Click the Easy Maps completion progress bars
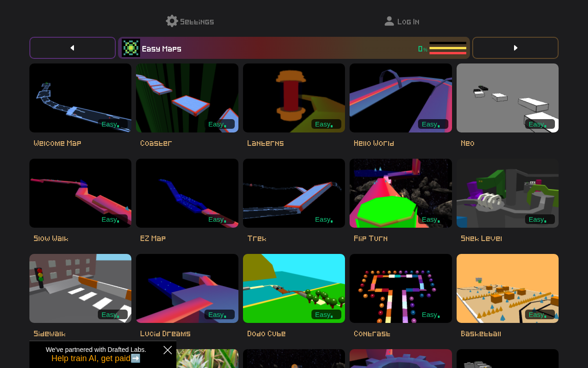 (448, 48)
